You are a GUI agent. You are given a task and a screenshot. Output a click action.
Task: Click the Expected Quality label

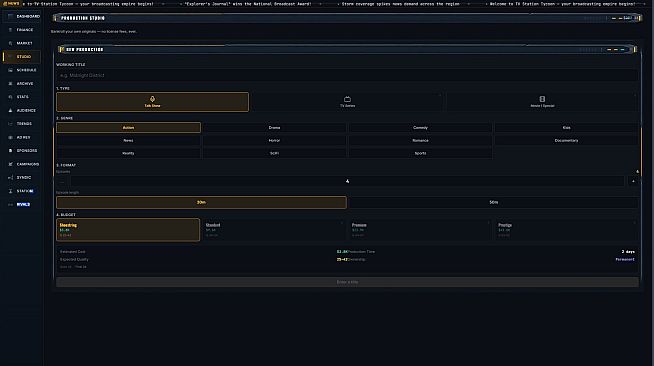click(x=74, y=259)
